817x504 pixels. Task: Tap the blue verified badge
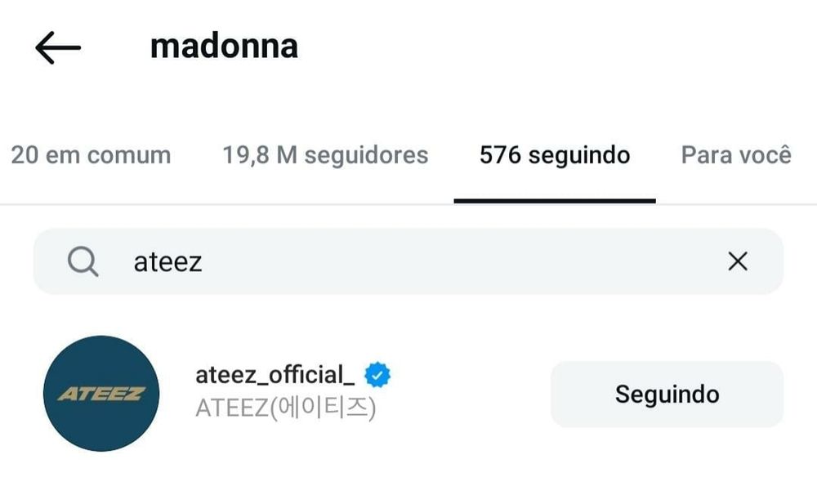[377, 374]
